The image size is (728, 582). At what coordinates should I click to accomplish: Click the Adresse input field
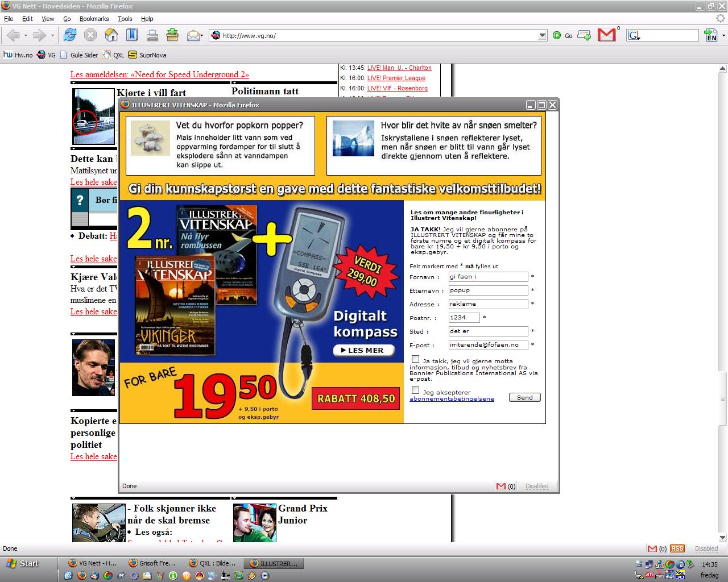488,304
